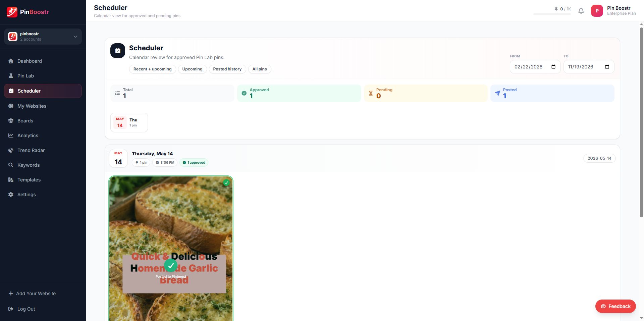The width and height of the screenshot is (644, 321).
Task: Click the Total 1 stat card
Action: click(x=172, y=93)
